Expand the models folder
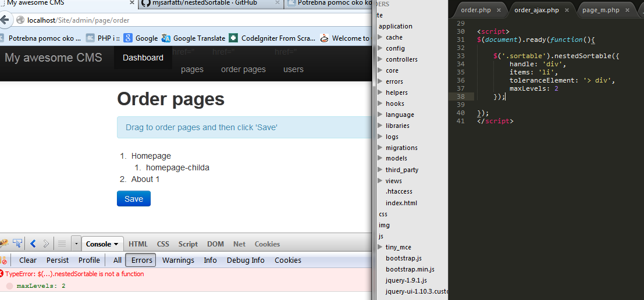Viewport: 644px width, 300px height. [x=379, y=158]
